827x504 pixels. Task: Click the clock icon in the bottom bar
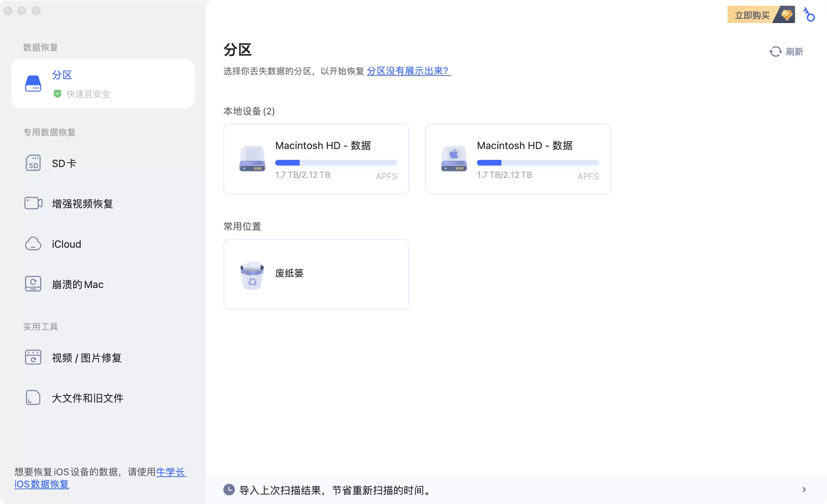coord(229,490)
